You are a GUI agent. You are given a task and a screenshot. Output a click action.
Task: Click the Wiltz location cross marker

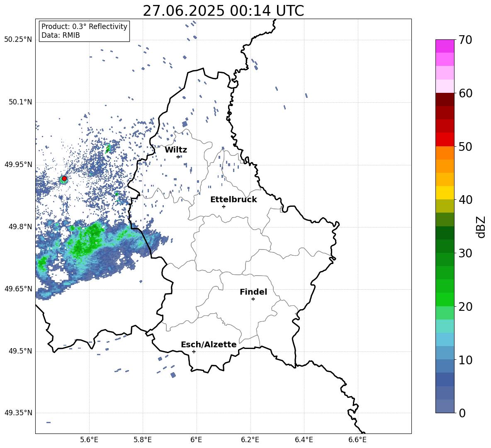pyautogui.click(x=178, y=157)
